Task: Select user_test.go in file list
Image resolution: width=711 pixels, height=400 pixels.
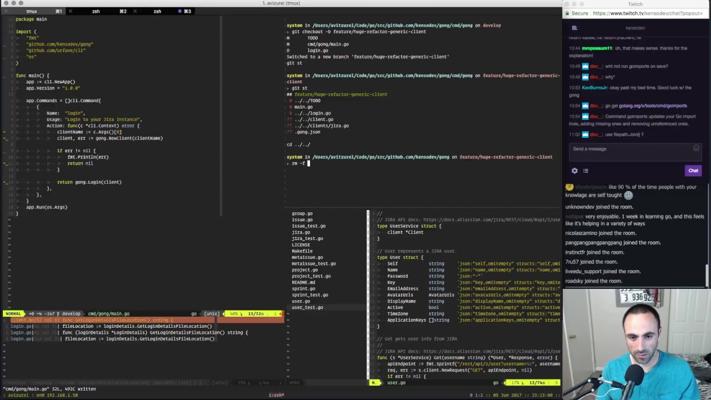Action: point(307,308)
